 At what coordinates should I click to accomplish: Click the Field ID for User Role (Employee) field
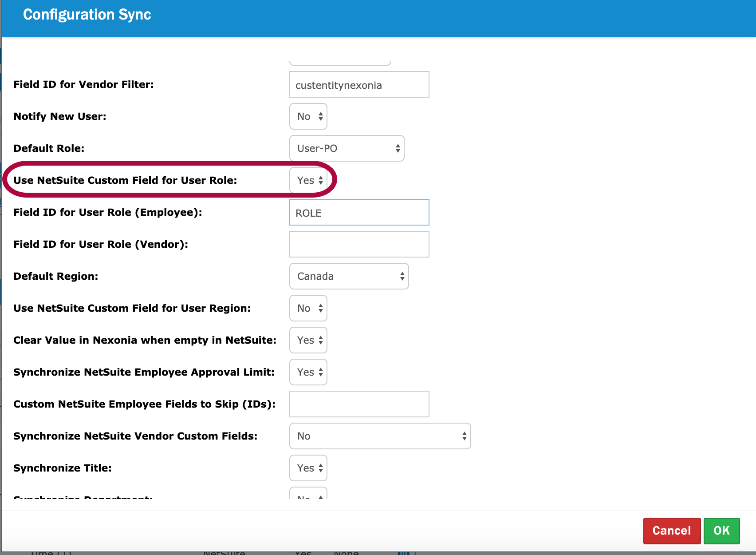pyautogui.click(x=359, y=212)
